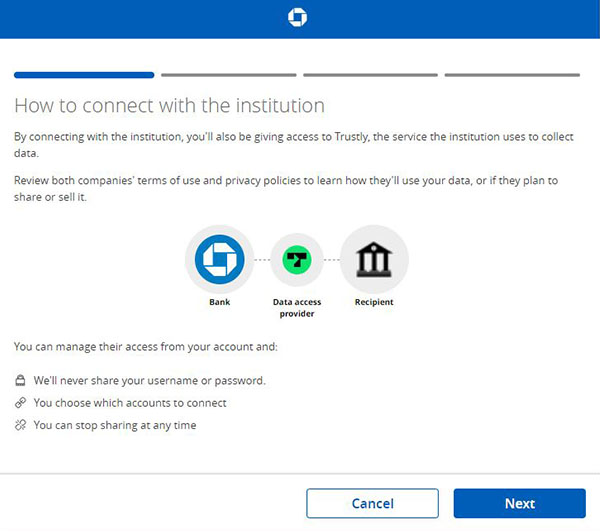The image size is (600, 532).
Task: Select the third gray progress step bar
Action: pos(370,75)
